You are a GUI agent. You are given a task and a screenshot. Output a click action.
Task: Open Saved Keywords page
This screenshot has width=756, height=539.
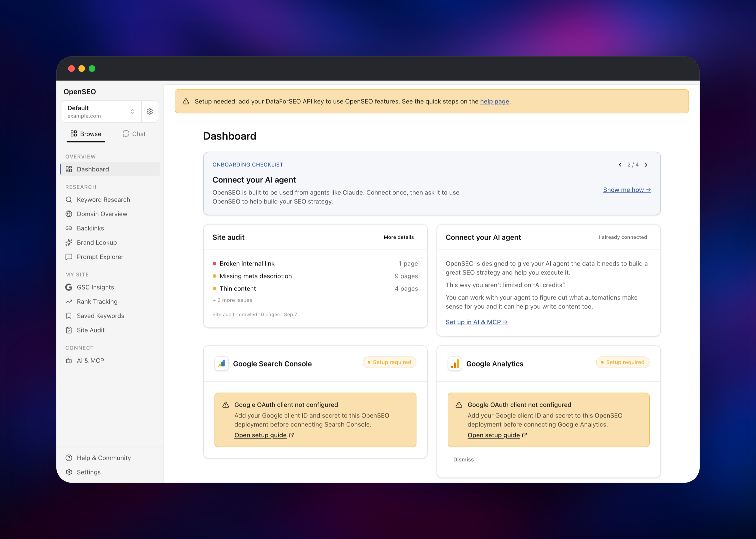coord(110,316)
